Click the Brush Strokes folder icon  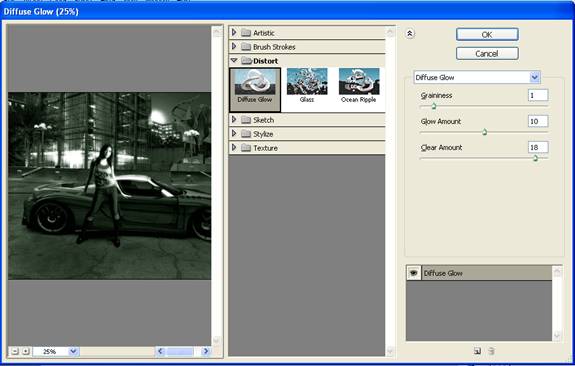(x=246, y=47)
